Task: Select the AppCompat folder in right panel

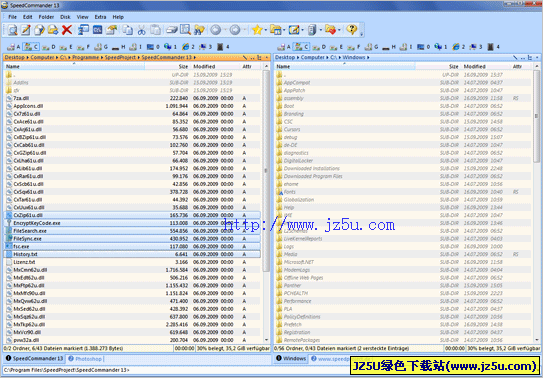Action: [x=403, y=83]
